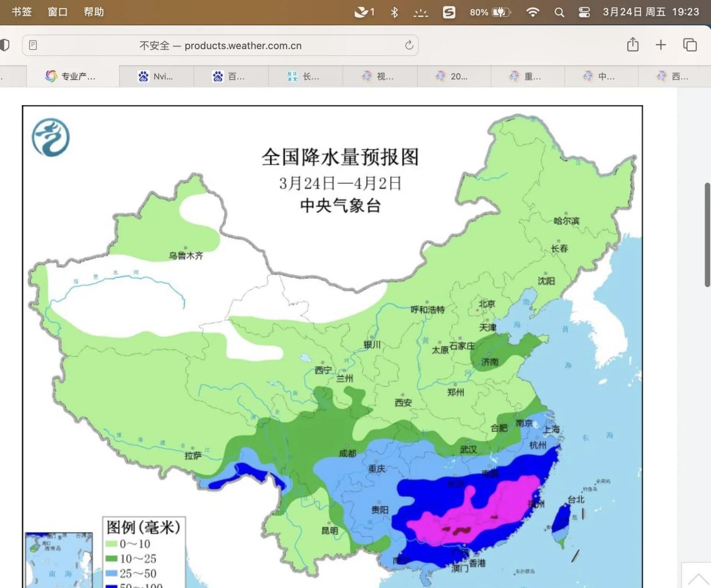Click the 武汉 city label
This screenshot has width=711, height=588.
point(468,449)
